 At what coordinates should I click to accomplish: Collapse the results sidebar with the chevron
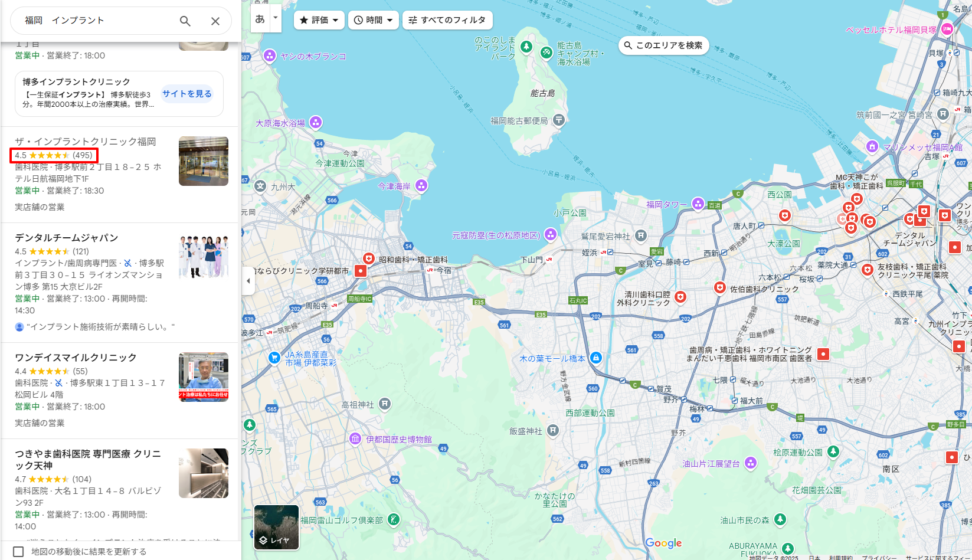248,281
